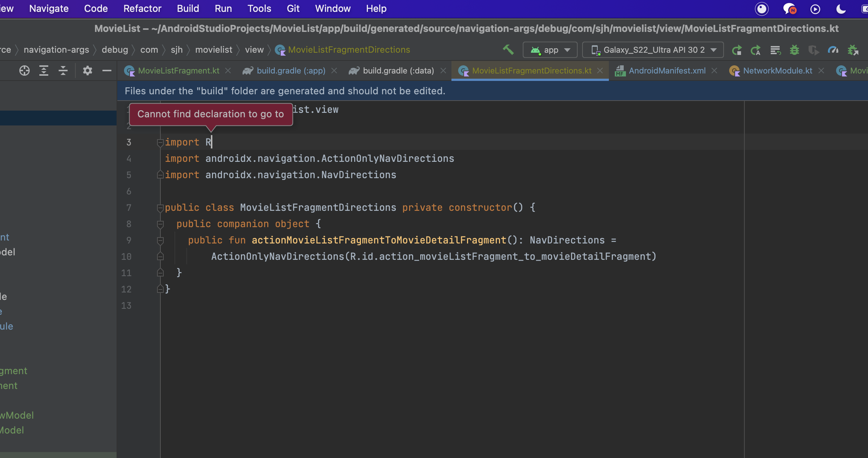Click the com breadcrumb

pyautogui.click(x=149, y=50)
